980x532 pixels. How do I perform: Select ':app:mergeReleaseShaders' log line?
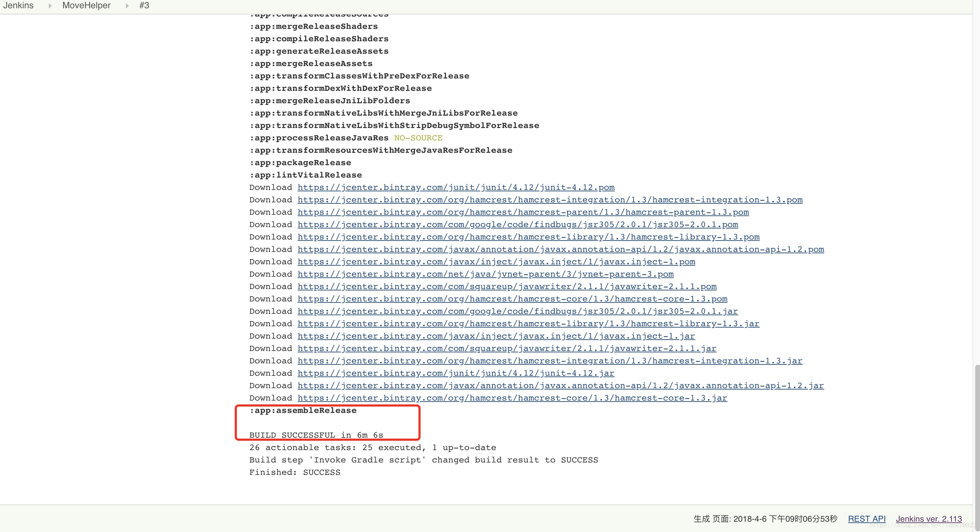click(313, 26)
